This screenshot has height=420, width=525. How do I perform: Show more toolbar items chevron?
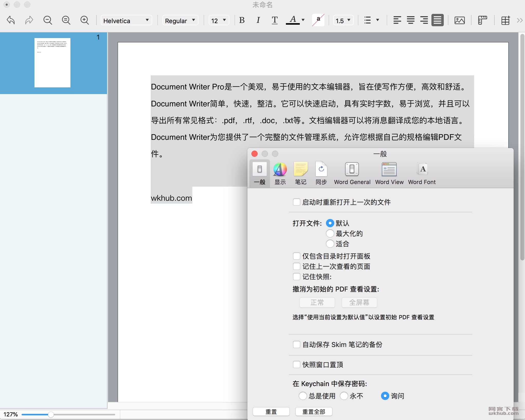tap(520, 20)
